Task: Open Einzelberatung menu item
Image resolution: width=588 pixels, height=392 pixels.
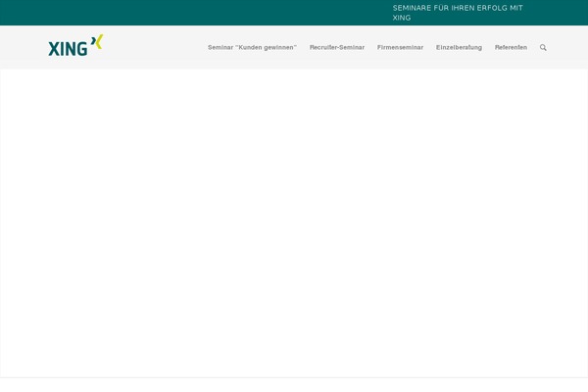Action: [459, 48]
